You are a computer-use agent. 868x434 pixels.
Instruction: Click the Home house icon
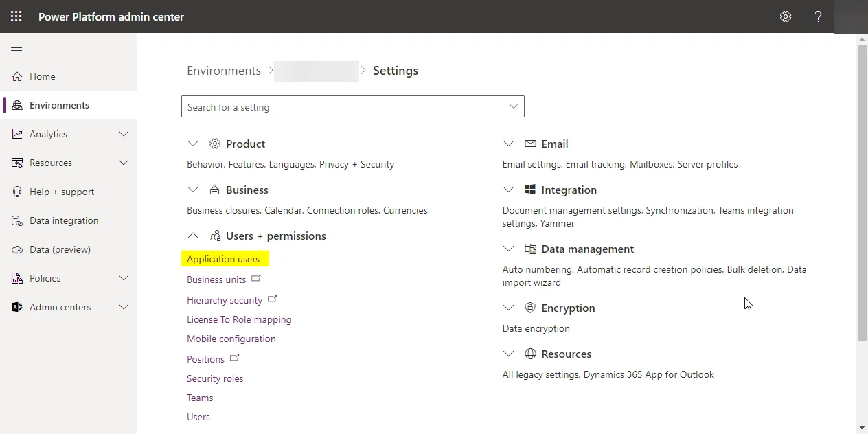point(17,76)
